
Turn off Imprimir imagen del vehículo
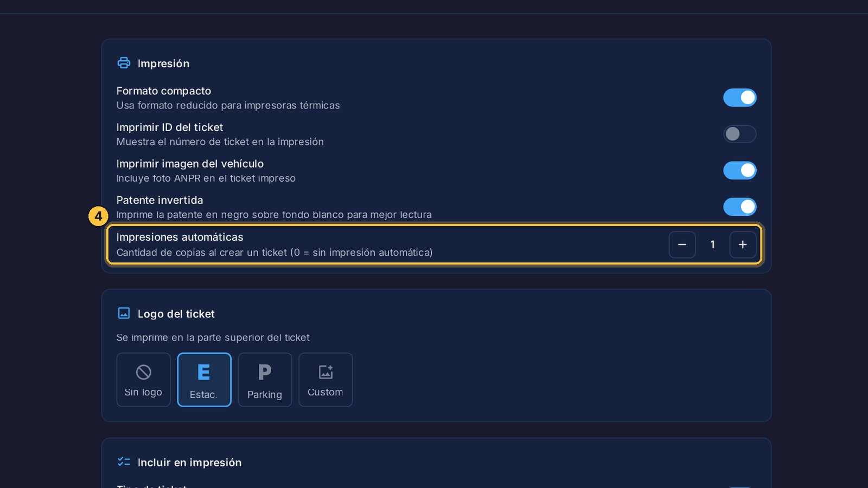(739, 170)
